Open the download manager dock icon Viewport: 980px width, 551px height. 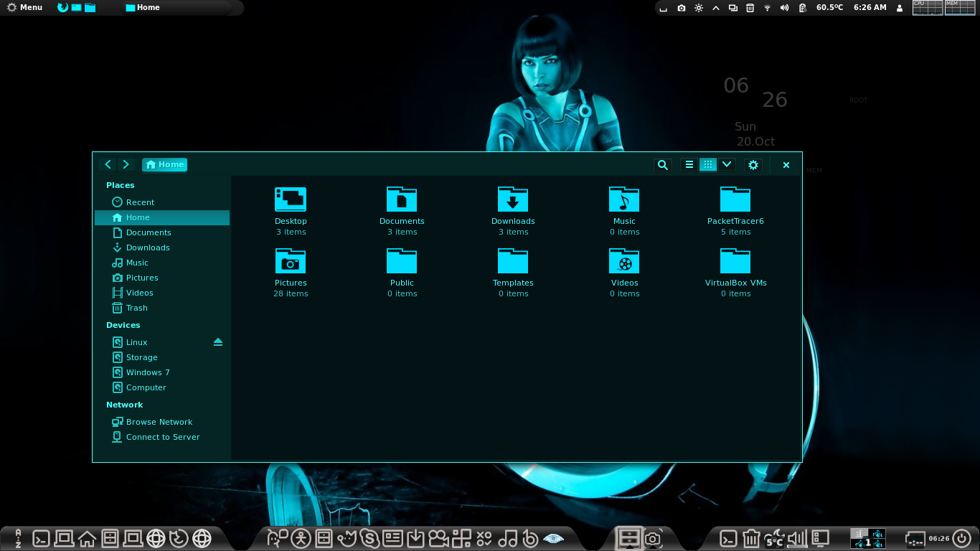click(415, 538)
